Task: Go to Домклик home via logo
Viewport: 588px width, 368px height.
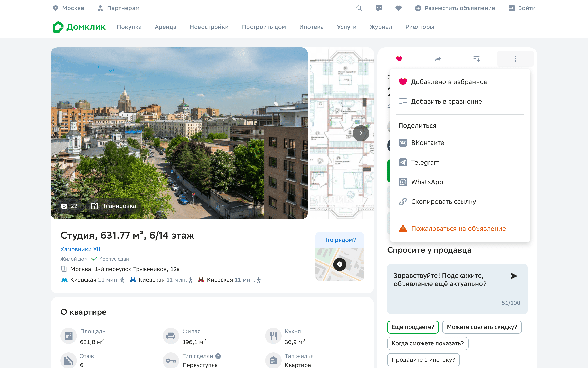Action: coord(79,27)
